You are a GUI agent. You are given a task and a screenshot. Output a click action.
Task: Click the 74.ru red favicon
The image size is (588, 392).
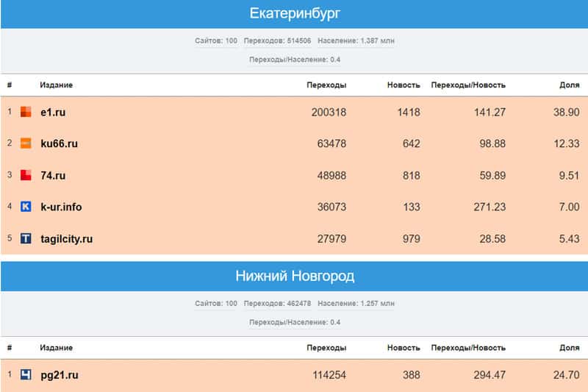pos(26,175)
